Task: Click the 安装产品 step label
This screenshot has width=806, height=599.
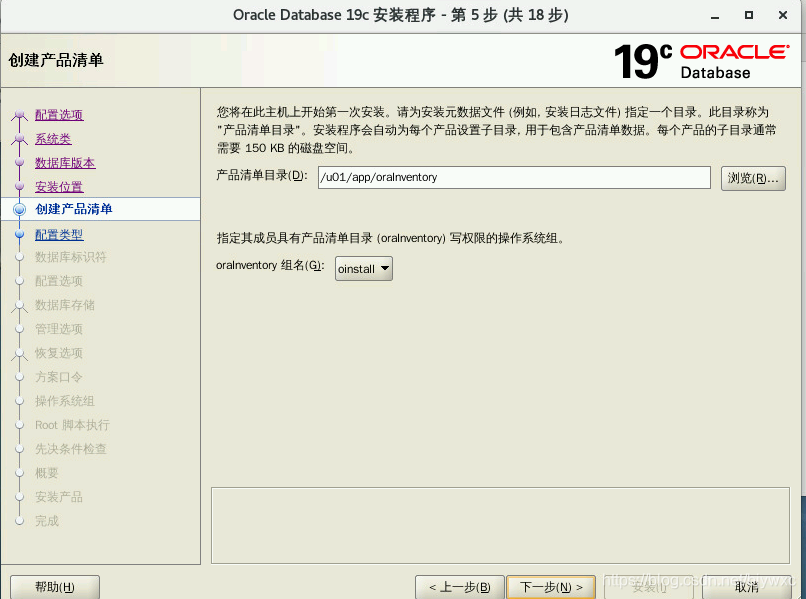Action: (x=59, y=497)
